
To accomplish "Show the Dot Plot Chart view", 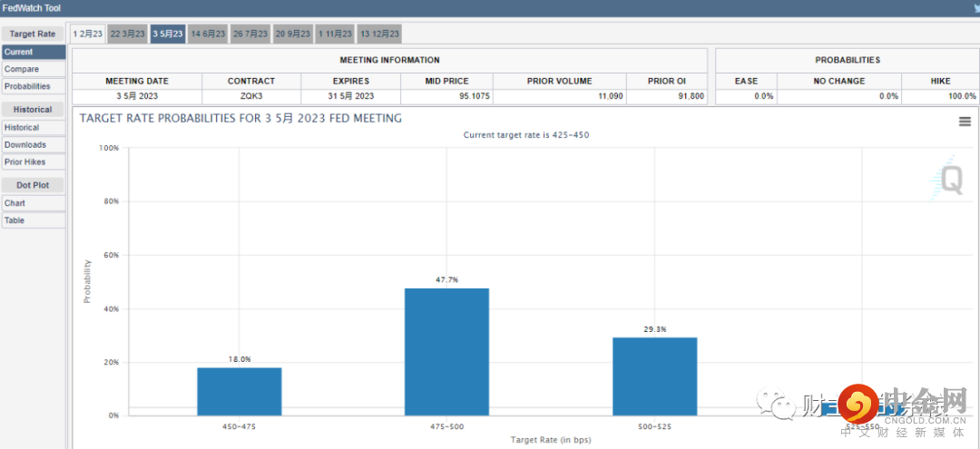I will click(x=33, y=203).
